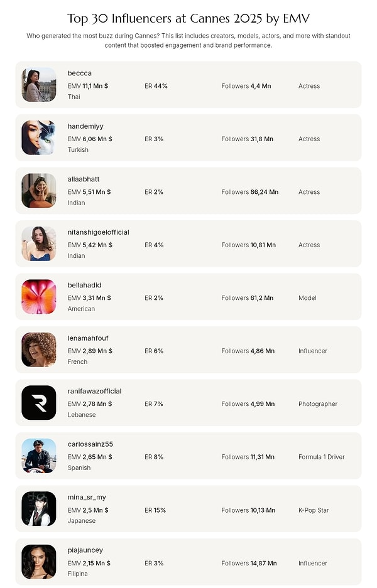This screenshot has height=588, width=377.
Task: Click aliaabhatt's profile thumbnail
Action: point(38,191)
